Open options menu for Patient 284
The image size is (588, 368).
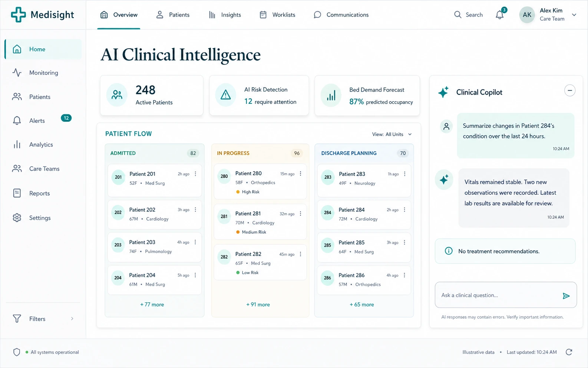[x=404, y=210]
